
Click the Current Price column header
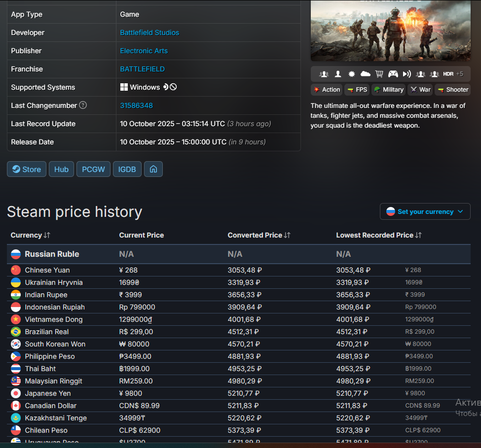tap(142, 235)
